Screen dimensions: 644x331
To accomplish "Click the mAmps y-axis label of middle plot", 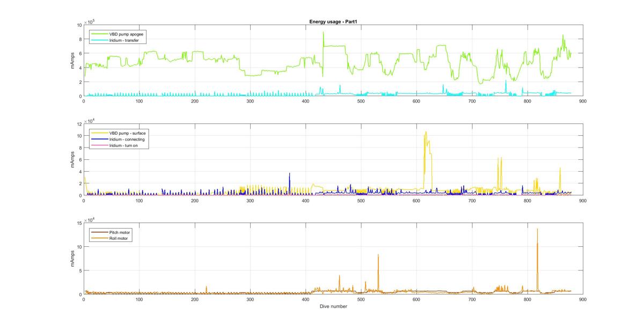I will (72, 160).
